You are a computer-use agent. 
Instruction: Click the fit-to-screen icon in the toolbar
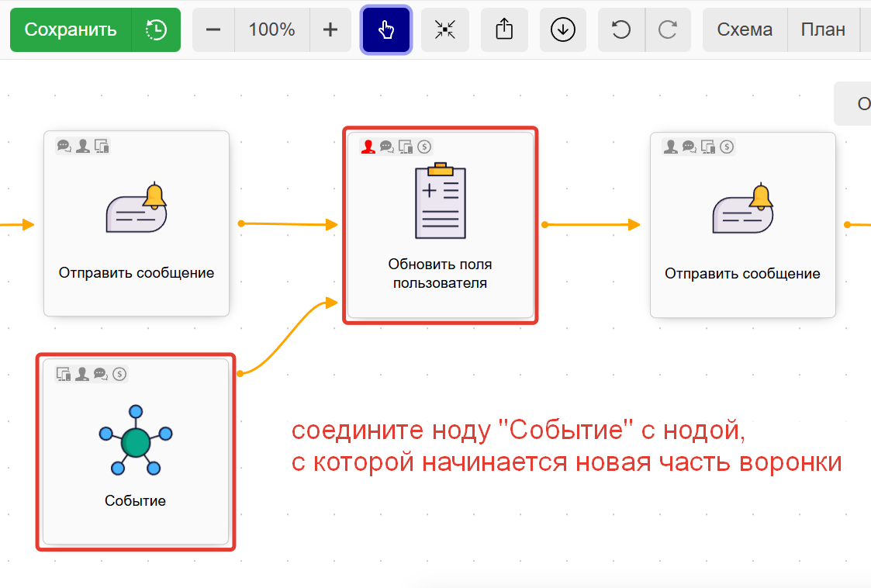coord(444,29)
